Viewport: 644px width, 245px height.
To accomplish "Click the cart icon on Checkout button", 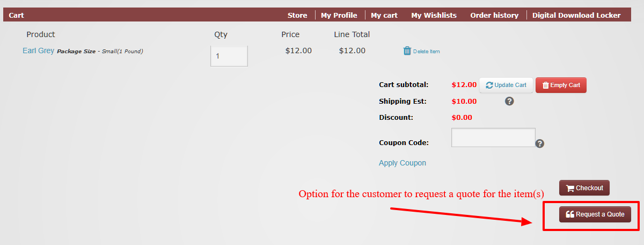I will [x=570, y=188].
